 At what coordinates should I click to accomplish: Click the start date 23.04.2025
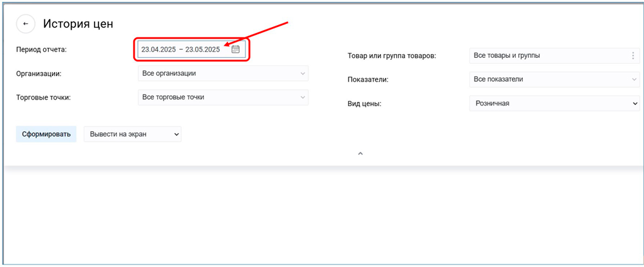158,50
